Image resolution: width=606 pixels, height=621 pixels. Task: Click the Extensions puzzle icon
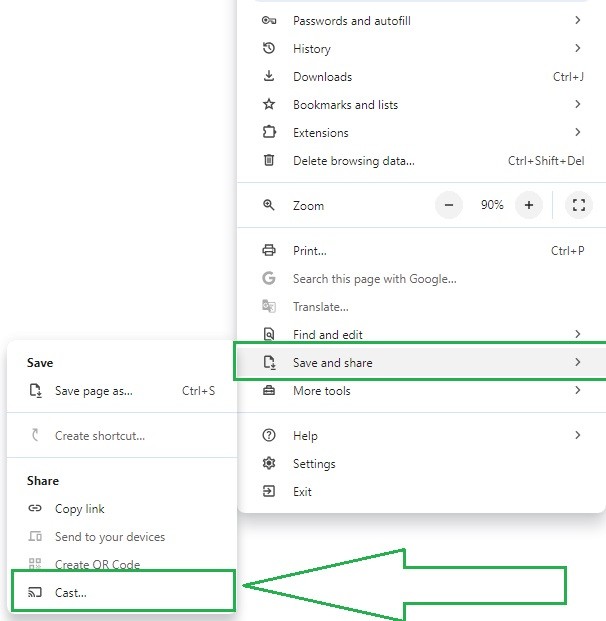(x=269, y=132)
